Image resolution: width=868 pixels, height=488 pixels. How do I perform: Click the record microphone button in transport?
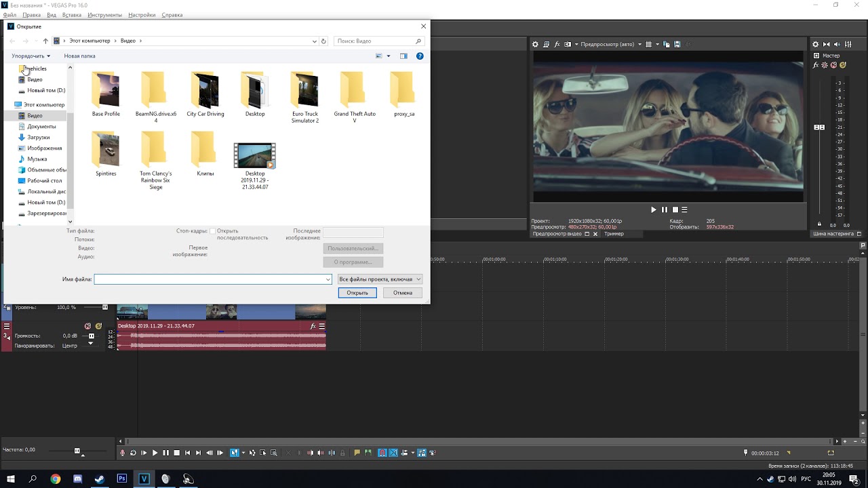click(x=123, y=453)
